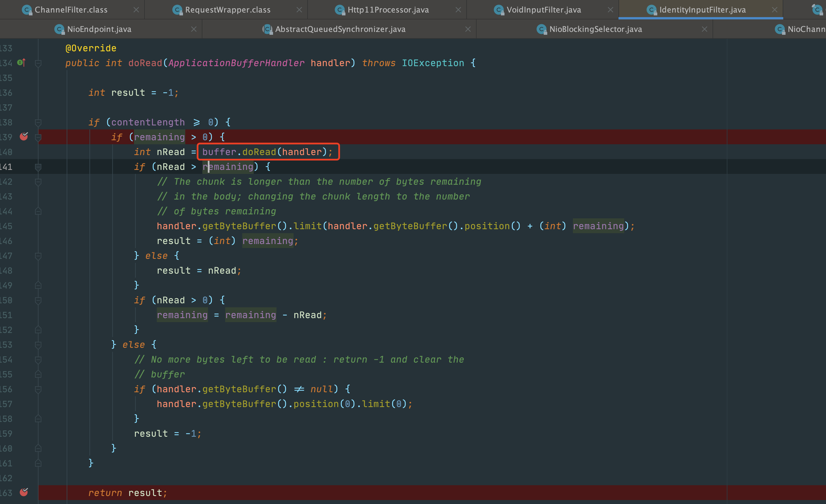Click the NioBlockingSelector.java class icon
This screenshot has width=826, height=504.
point(542,30)
